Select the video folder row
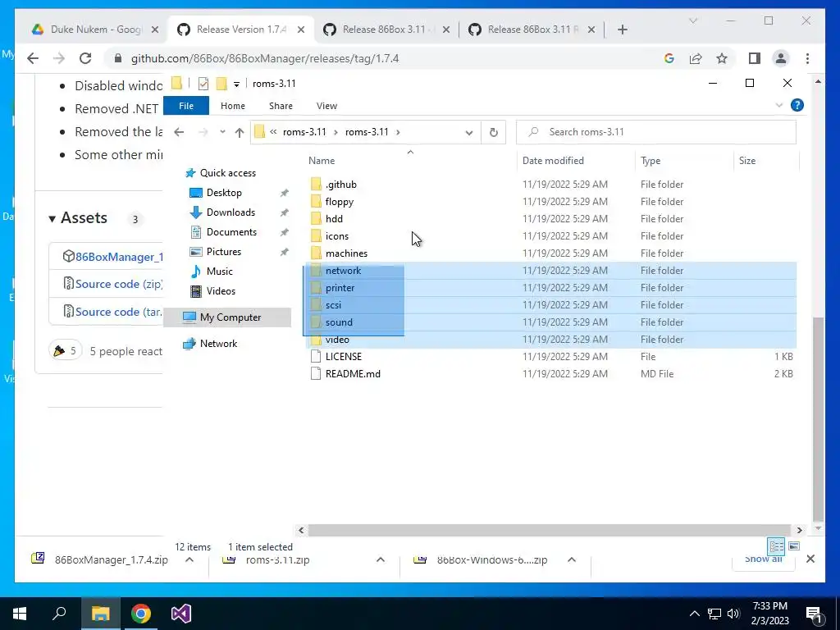 550,339
